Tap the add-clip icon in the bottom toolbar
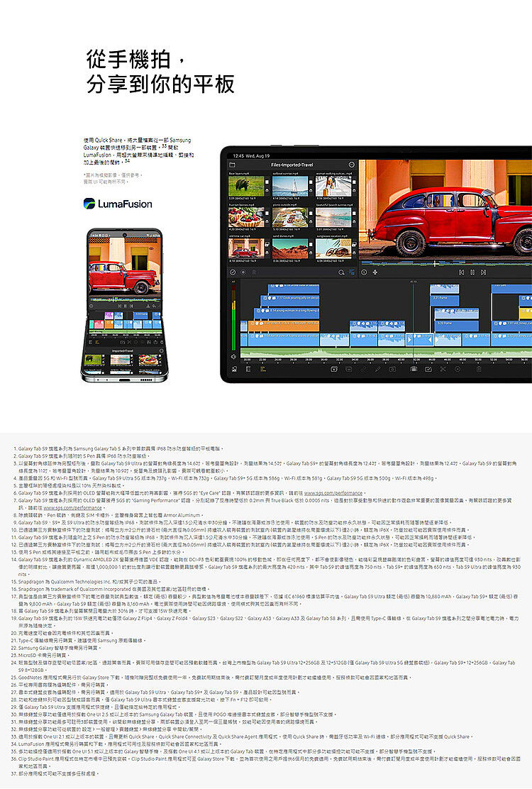Screen dimensions: 532x789 coord(334,369)
